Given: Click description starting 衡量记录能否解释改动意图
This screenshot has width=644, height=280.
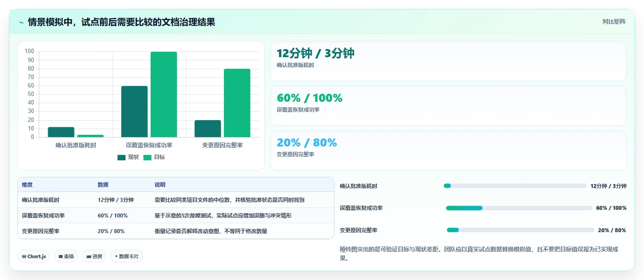Looking at the screenshot, I should click(211, 231).
